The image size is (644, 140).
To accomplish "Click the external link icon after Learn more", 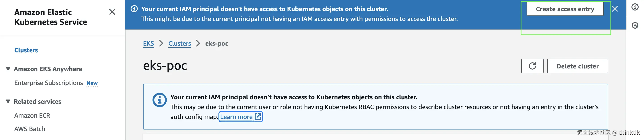I will 258,117.
